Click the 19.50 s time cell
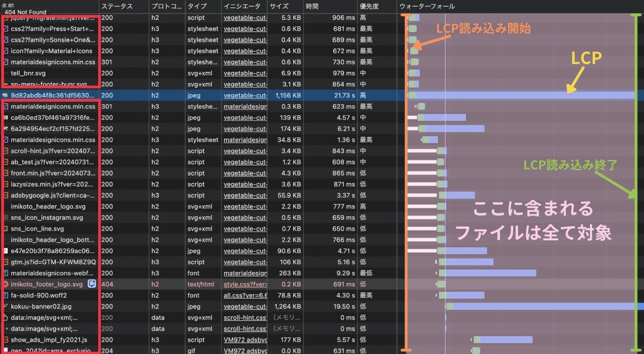Viewport: 644px width, 354px height. pyautogui.click(x=344, y=307)
